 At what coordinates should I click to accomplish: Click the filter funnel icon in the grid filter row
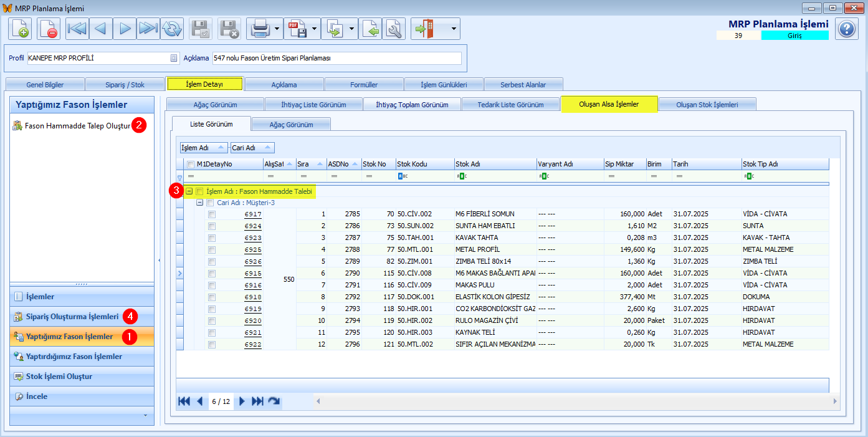(x=180, y=177)
